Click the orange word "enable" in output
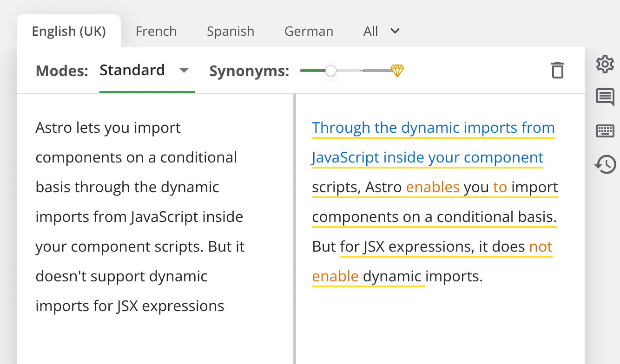The height and width of the screenshot is (364, 620). 335,276
